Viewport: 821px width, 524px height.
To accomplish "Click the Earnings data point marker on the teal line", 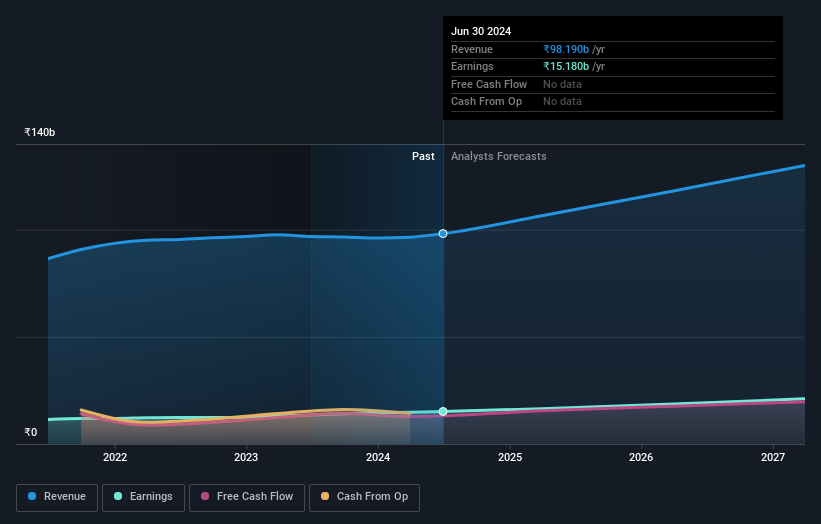I will pos(443,411).
